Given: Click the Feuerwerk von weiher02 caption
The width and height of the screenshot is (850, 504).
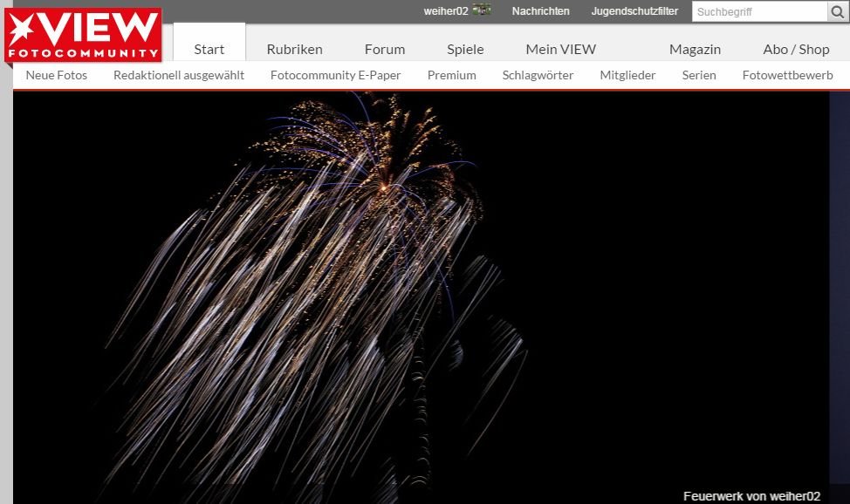Looking at the screenshot, I should (751, 495).
